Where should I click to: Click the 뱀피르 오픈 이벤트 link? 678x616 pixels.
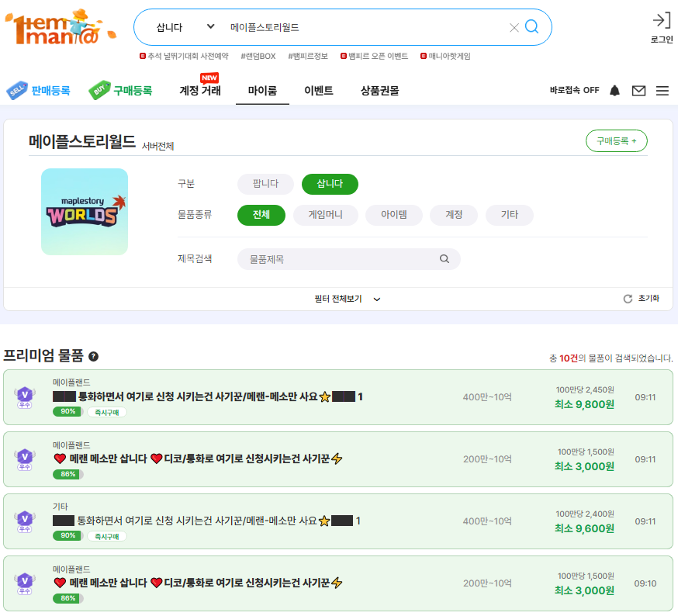point(375,56)
